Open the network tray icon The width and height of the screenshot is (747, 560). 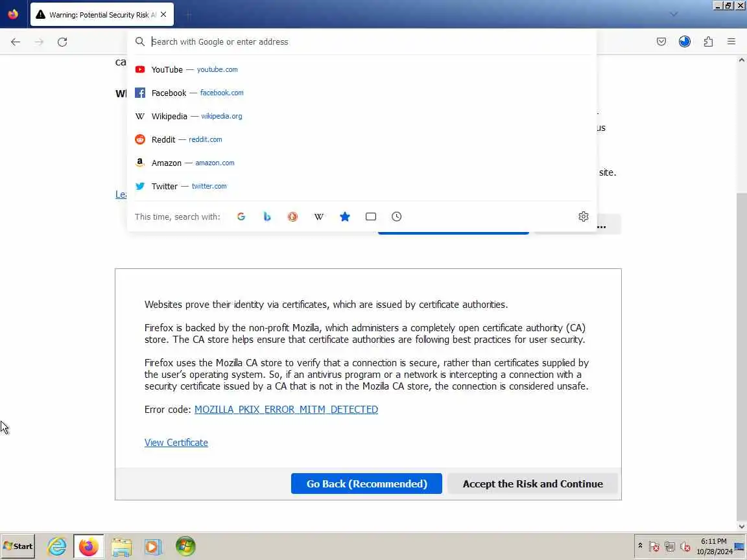click(x=669, y=546)
